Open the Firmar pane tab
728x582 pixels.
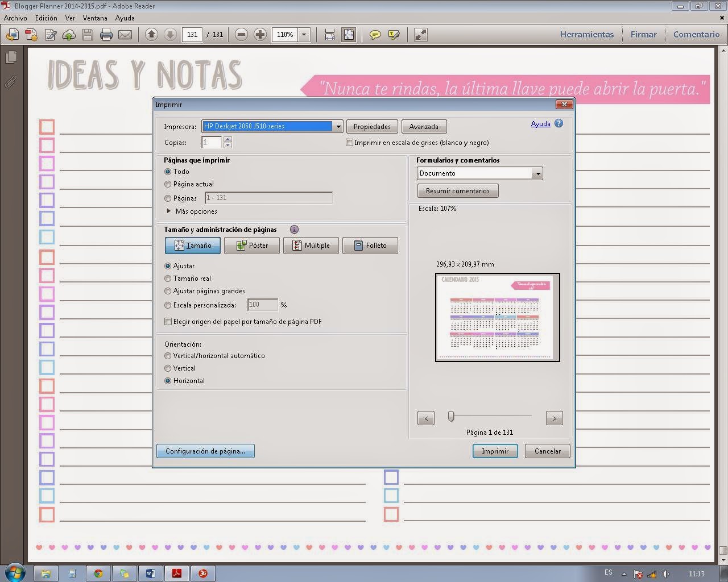pos(643,35)
